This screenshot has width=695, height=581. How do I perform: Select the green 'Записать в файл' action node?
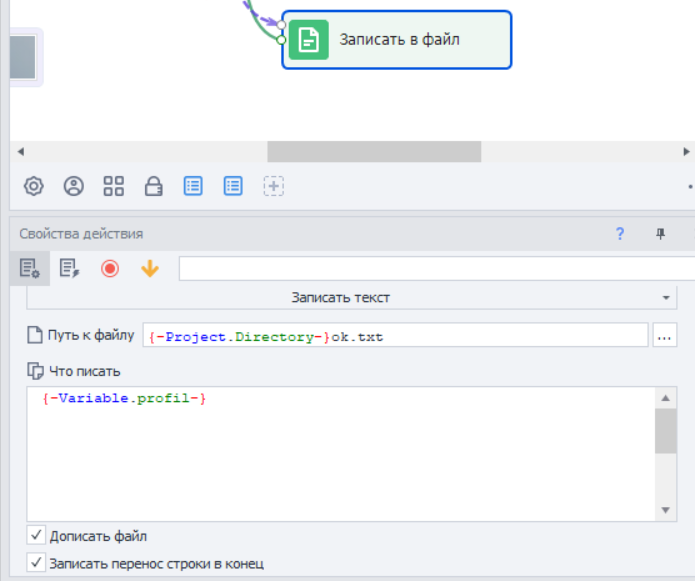click(396, 40)
